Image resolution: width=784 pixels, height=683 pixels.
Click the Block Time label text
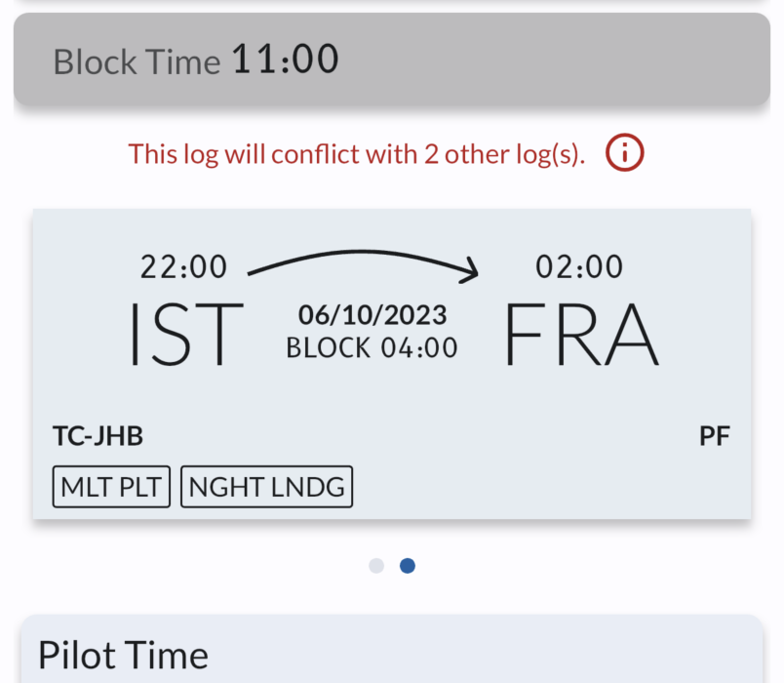(x=137, y=62)
